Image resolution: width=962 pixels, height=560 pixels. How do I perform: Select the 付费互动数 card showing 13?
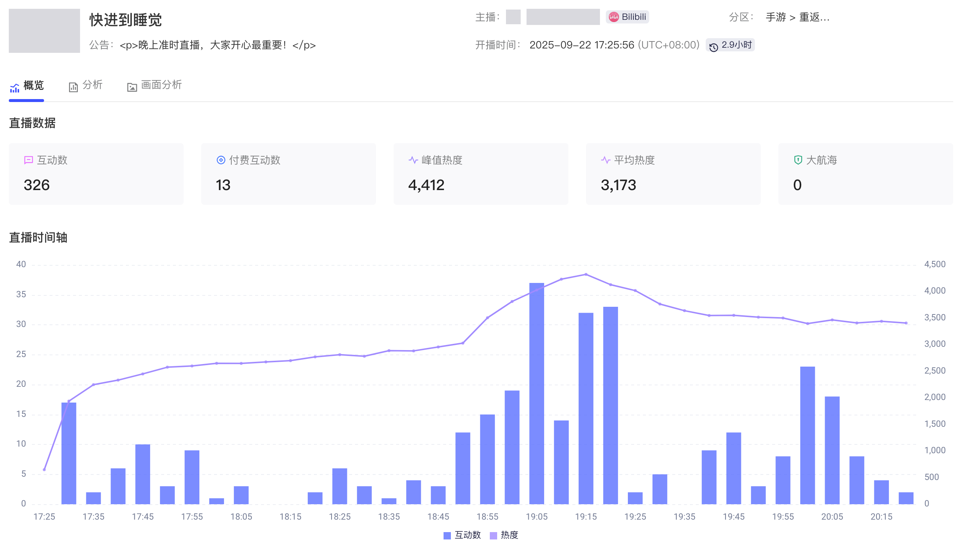(289, 174)
